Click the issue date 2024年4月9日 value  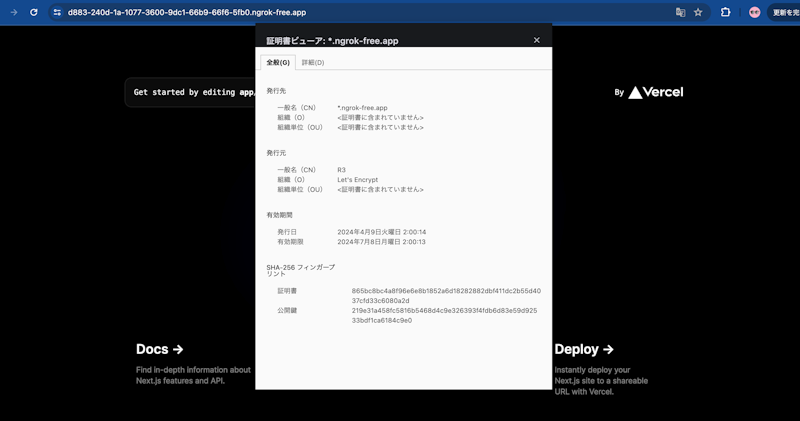tap(382, 232)
